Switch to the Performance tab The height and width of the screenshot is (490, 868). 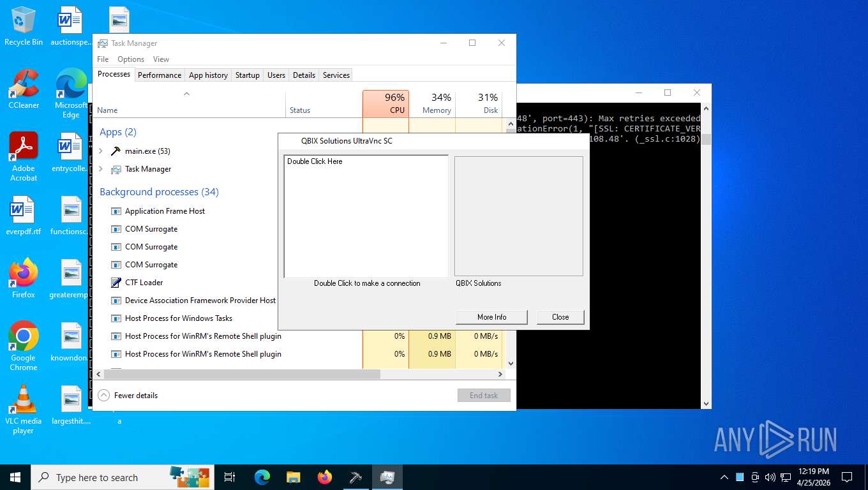click(x=160, y=75)
